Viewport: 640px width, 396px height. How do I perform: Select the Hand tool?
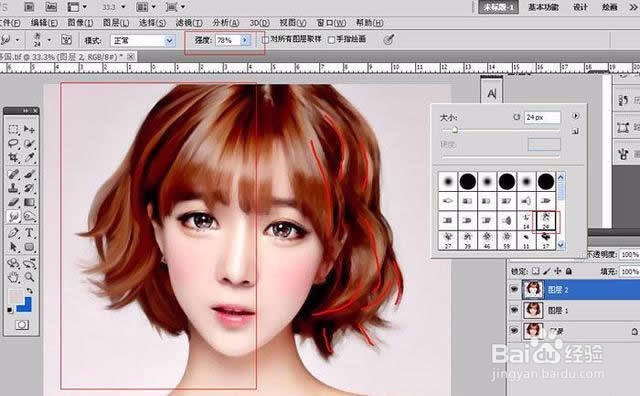point(13,277)
